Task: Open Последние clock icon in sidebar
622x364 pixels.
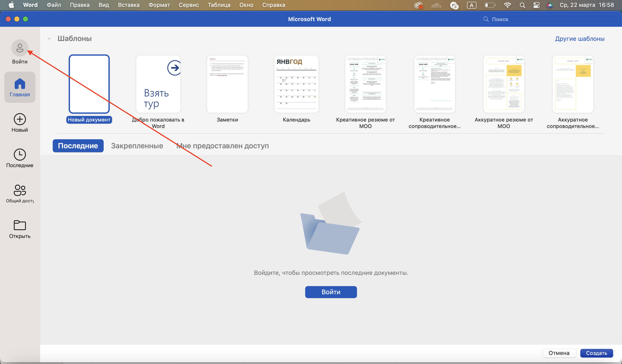Action: point(20,155)
